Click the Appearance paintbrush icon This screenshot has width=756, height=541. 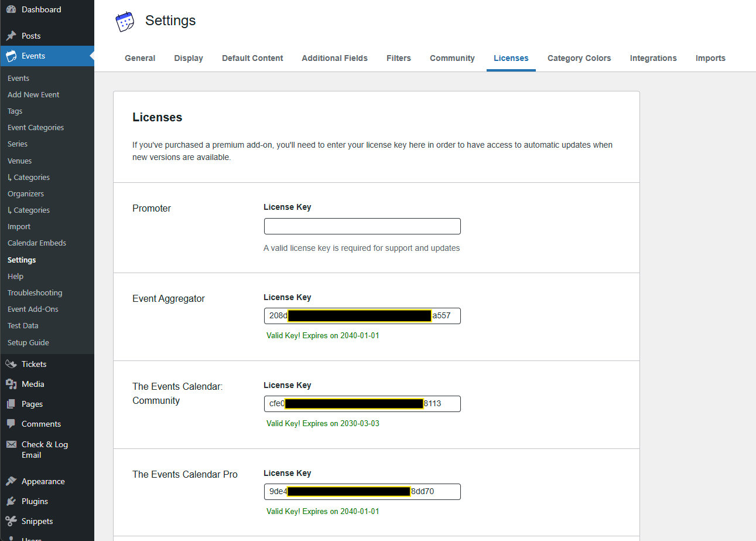11,481
